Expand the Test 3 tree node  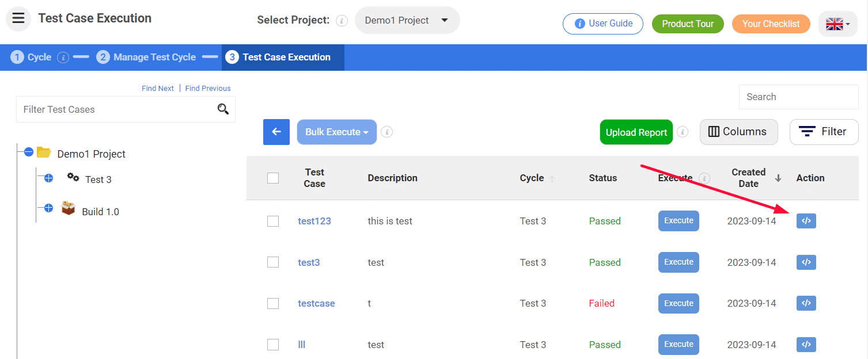tap(48, 178)
